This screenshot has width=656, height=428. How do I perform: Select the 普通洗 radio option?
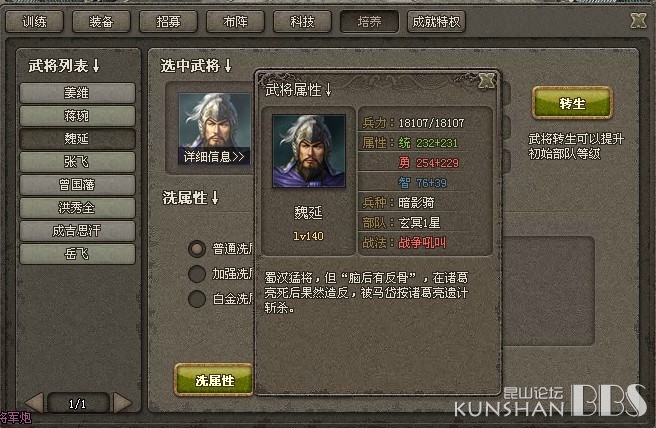tap(197, 249)
